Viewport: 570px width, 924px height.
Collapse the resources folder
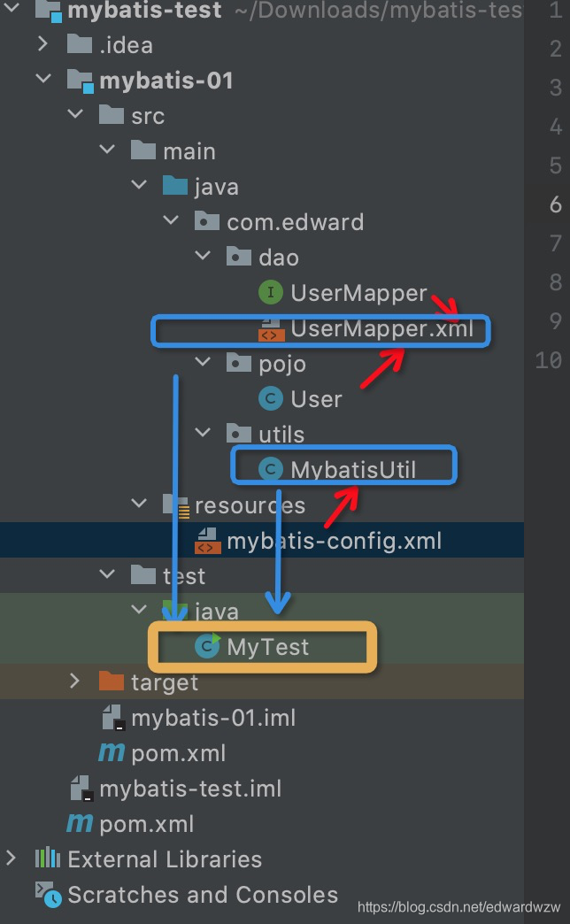(139, 503)
